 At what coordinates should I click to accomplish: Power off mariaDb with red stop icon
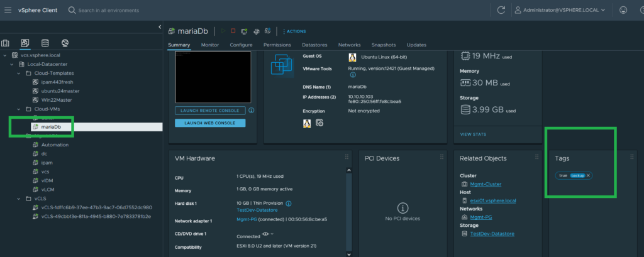233,31
